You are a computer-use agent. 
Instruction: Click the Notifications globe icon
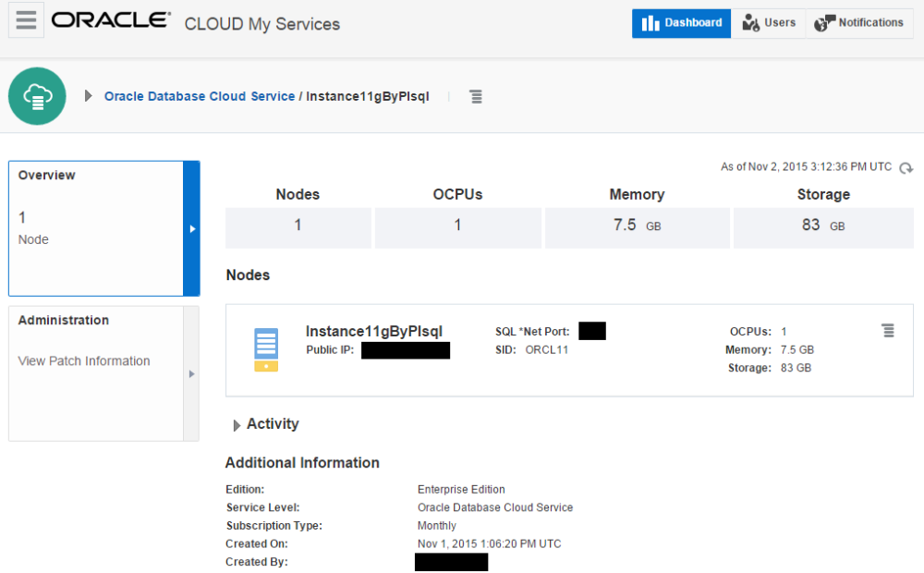[821, 23]
